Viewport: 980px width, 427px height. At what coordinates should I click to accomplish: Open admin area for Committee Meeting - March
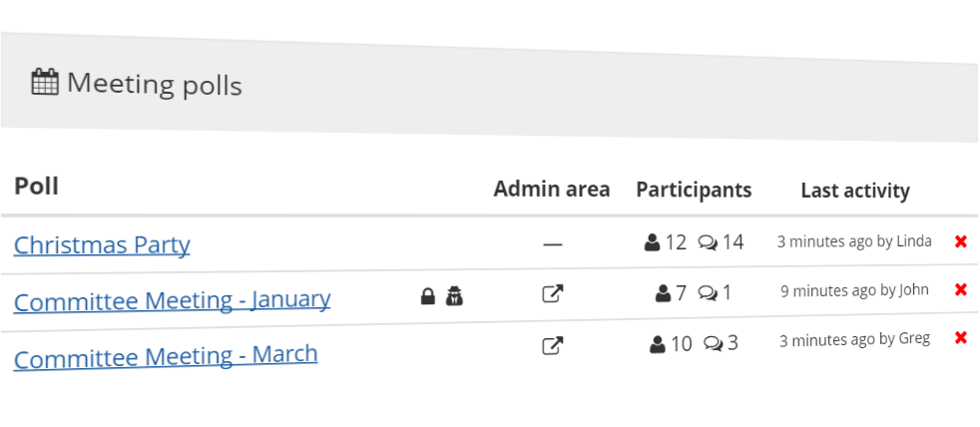pos(553,345)
